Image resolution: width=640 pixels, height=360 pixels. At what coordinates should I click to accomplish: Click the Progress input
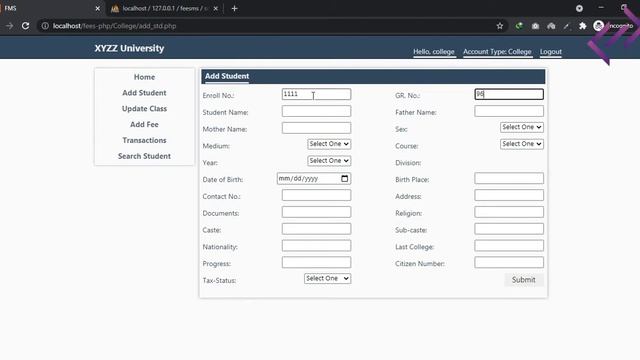pyautogui.click(x=316, y=262)
